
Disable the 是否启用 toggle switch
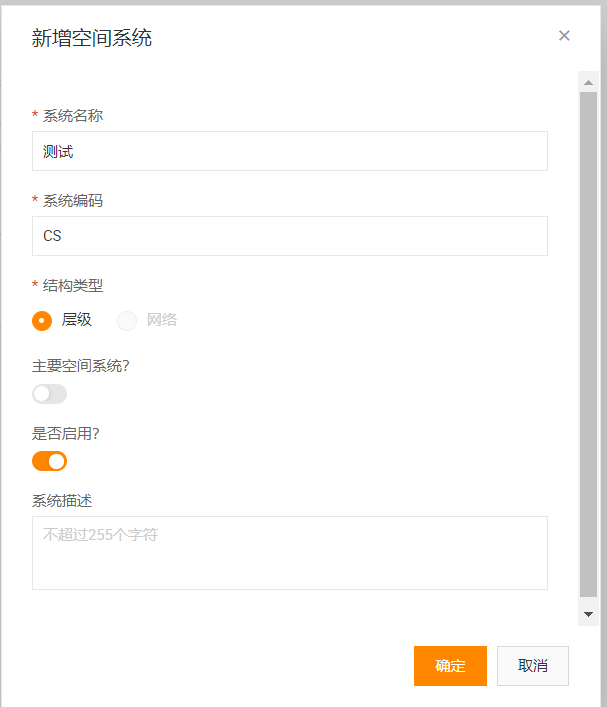pos(50,461)
